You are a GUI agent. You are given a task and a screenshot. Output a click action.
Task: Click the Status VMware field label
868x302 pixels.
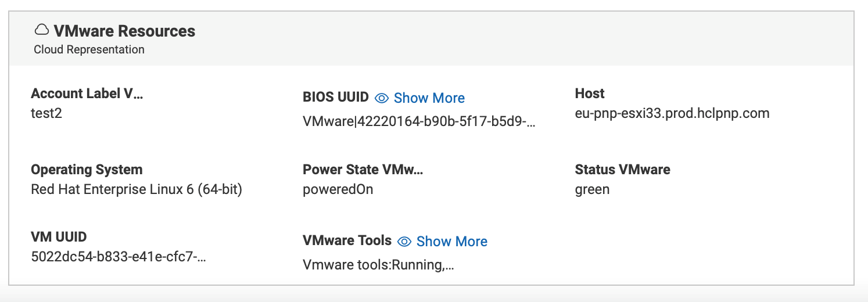tap(622, 170)
